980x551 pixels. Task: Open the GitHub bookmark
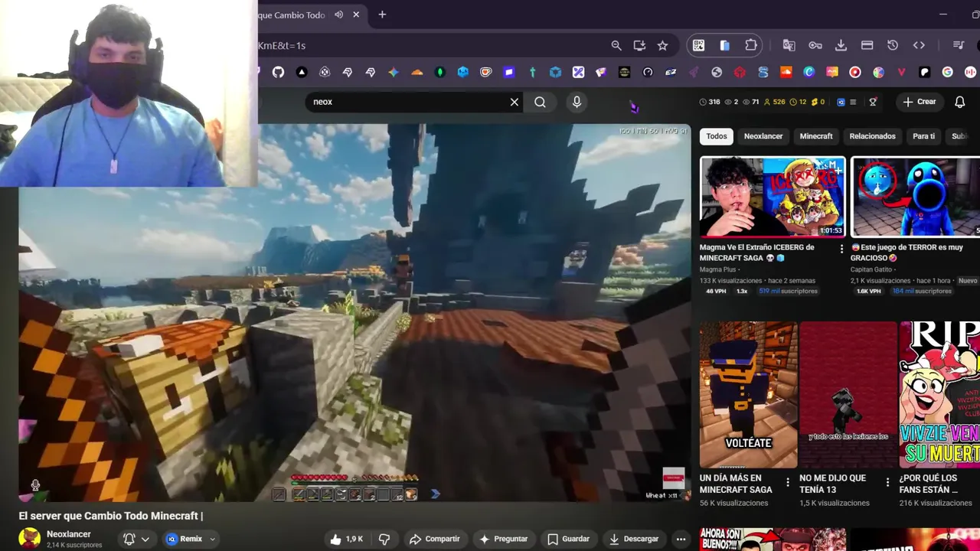pos(278,72)
